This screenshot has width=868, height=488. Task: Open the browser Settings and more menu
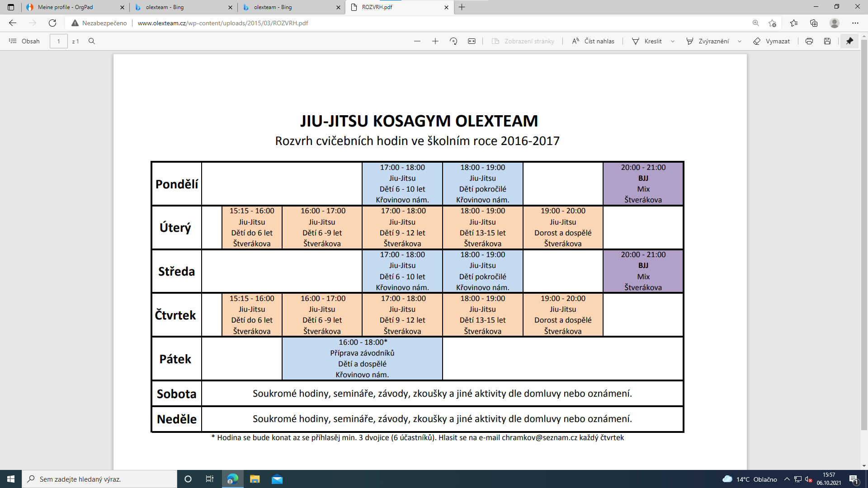click(855, 23)
